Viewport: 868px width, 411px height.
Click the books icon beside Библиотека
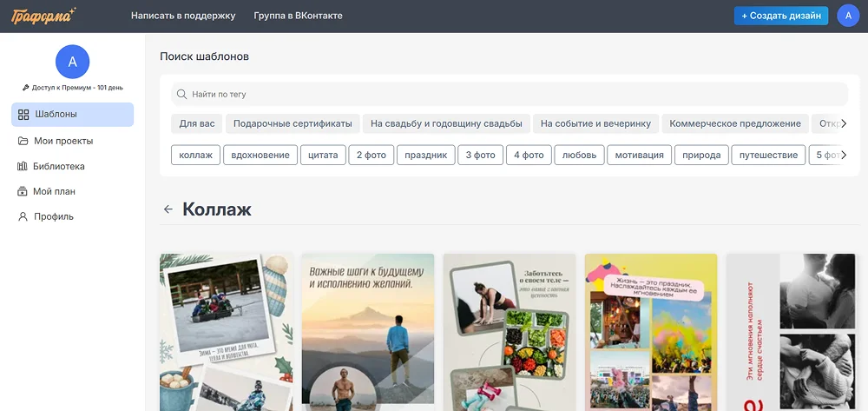(x=23, y=166)
